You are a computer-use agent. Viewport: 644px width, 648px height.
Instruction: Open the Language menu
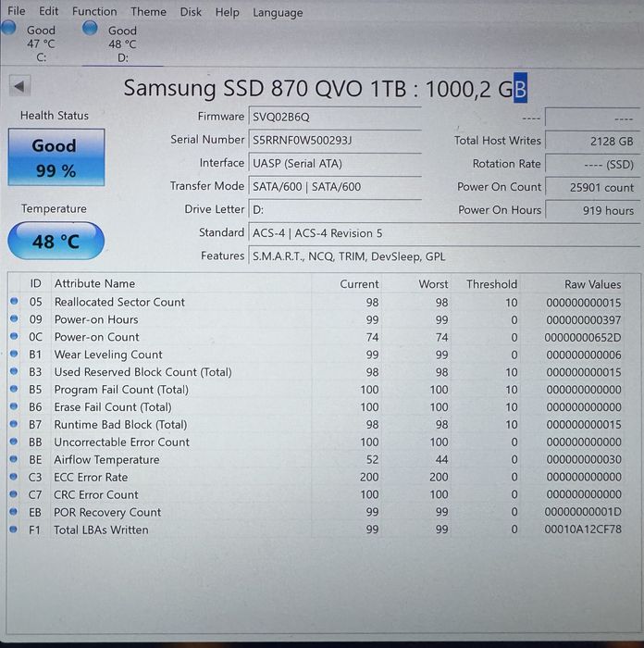pos(278,13)
